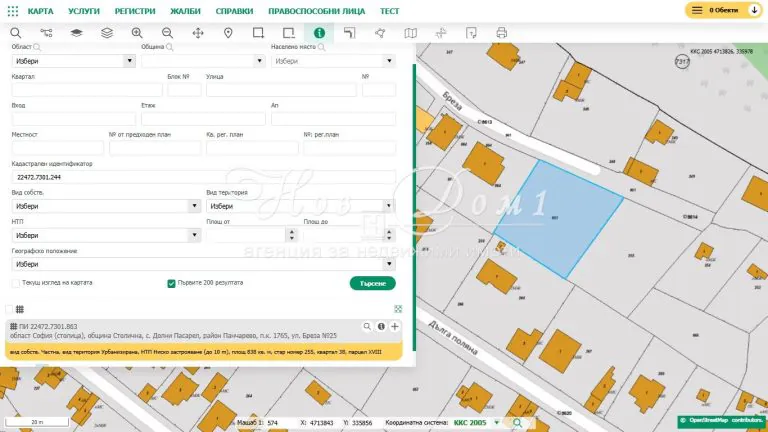Open the 'УСЛУГИ' menu

pyautogui.click(x=84, y=9)
